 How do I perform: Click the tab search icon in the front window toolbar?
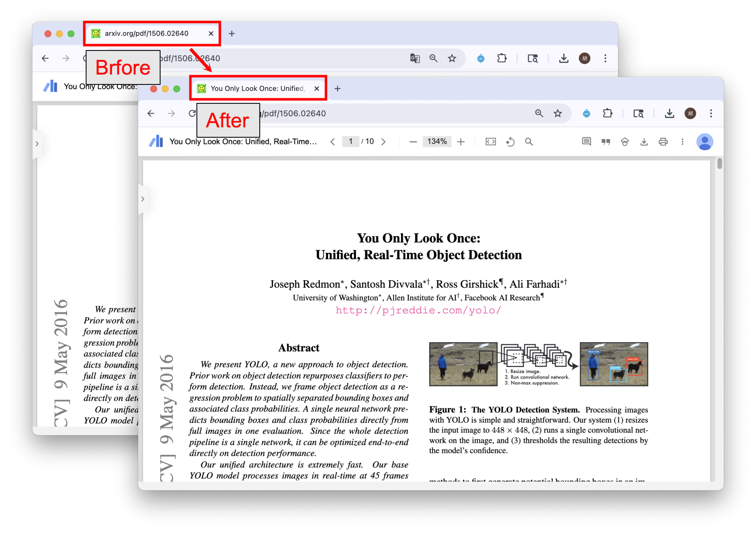pos(638,113)
